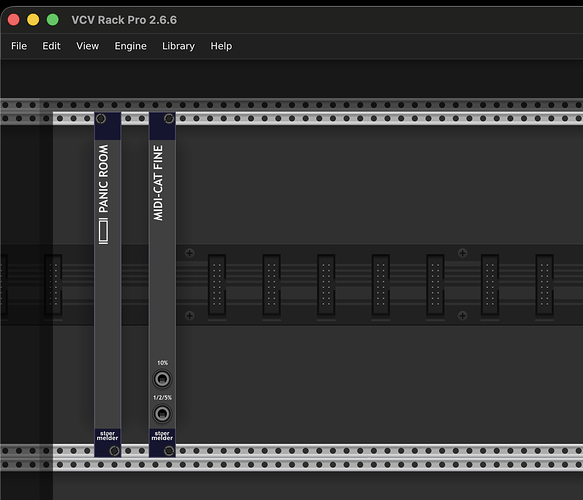Click the stoermelder logo on MIDI-CAT FINE

pos(162,436)
